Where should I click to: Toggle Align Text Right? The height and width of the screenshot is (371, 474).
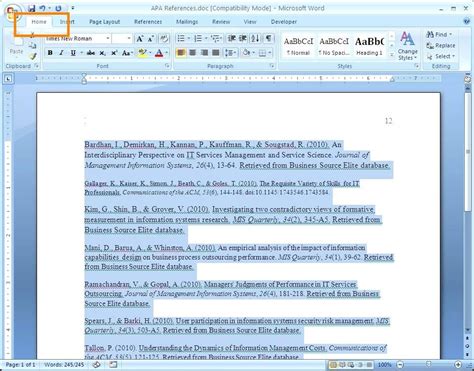tap(204, 53)
